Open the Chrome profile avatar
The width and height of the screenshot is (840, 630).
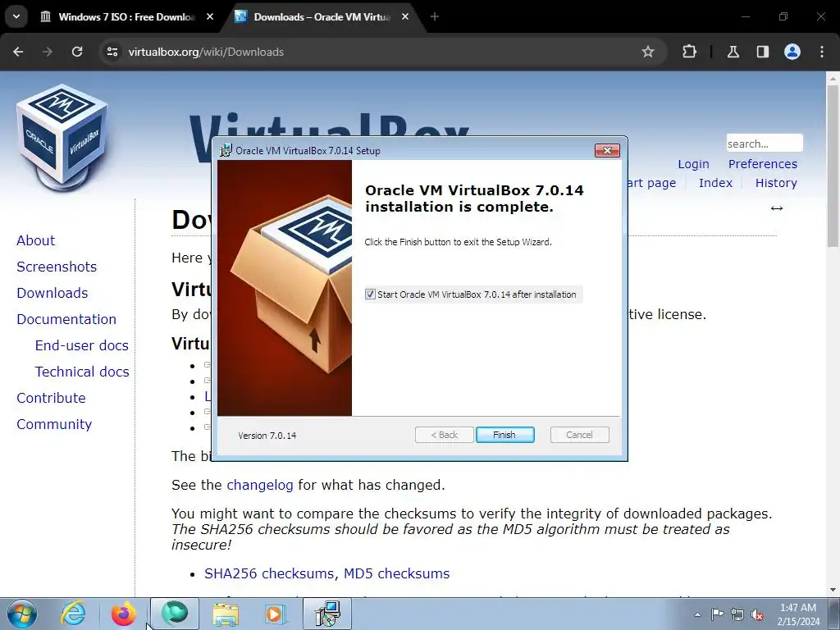pyautogui.click(x=792, y=52)
